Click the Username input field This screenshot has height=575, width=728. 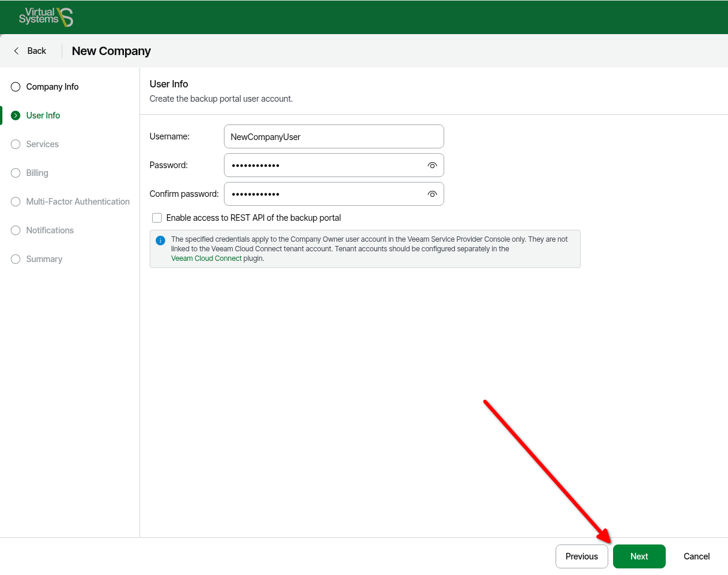point(333,136)
